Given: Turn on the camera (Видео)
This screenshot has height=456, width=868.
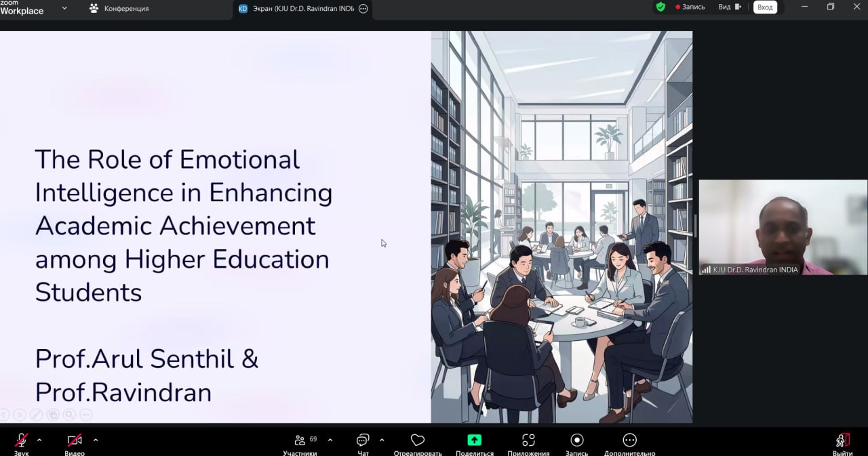Looking at the screenshot, I should coord(74,441).
